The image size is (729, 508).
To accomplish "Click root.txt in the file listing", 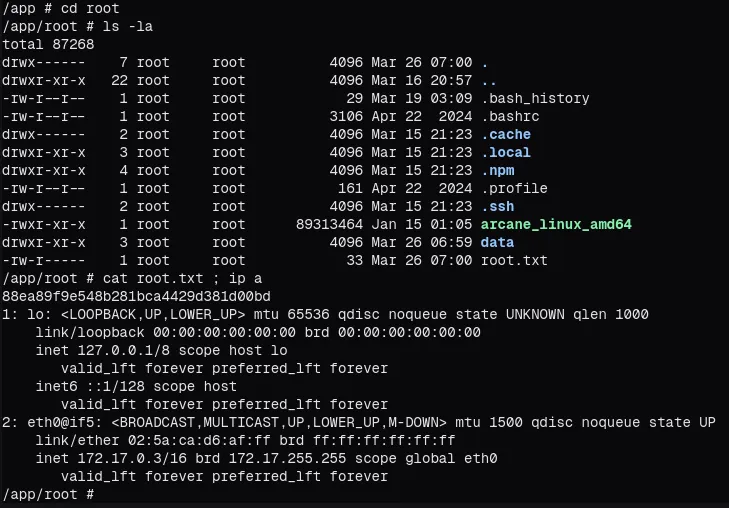I will pyautogui.click(x=514, y=261).
